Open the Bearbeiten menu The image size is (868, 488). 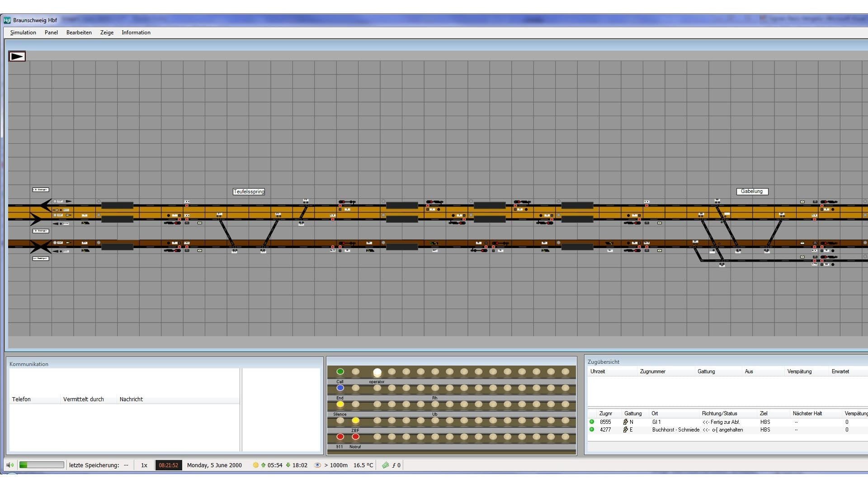tap(79, 33)
